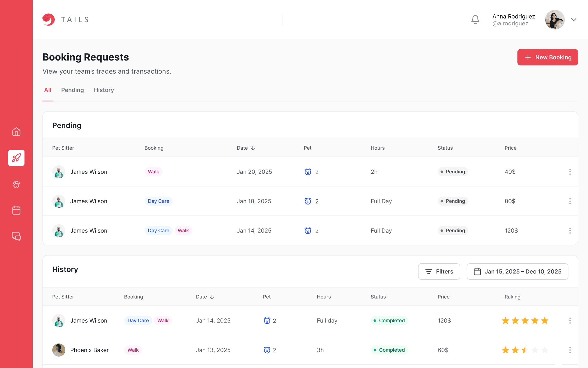588x368 pixels.
Task: Open the Home icon in the sidebar
Action: click(16, 132)
